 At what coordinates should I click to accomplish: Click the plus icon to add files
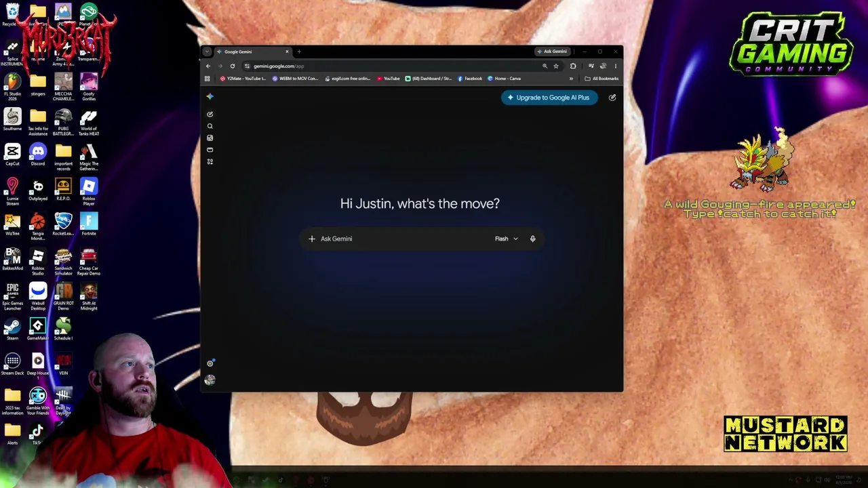point(311,239)
